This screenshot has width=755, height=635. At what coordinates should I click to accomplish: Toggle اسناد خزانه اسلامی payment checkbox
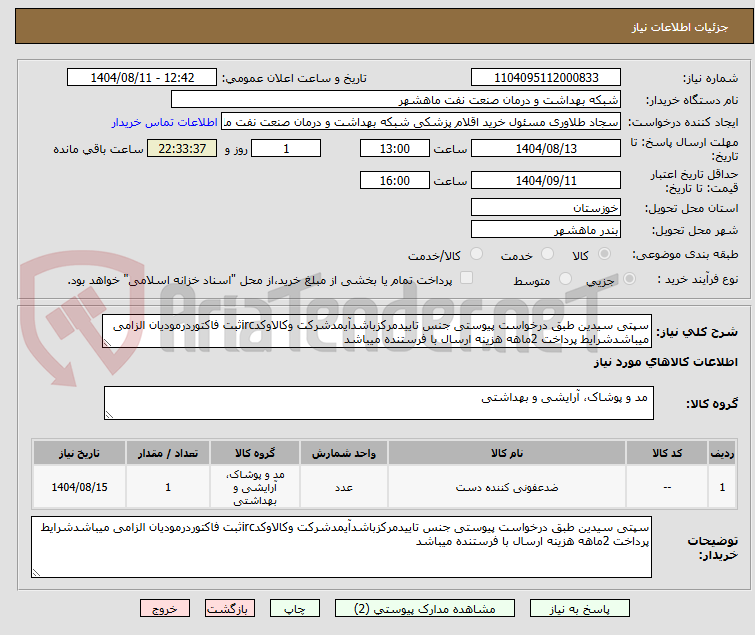[466, 278]
